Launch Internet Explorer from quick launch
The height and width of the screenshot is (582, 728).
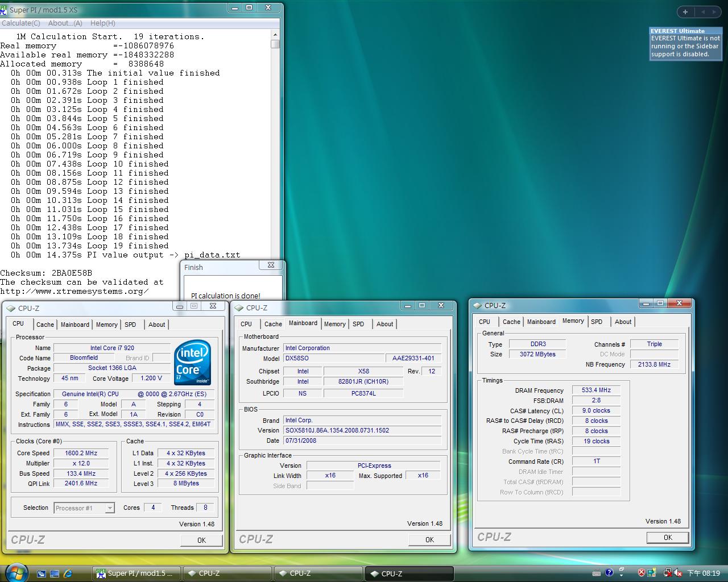coord(68,573)
